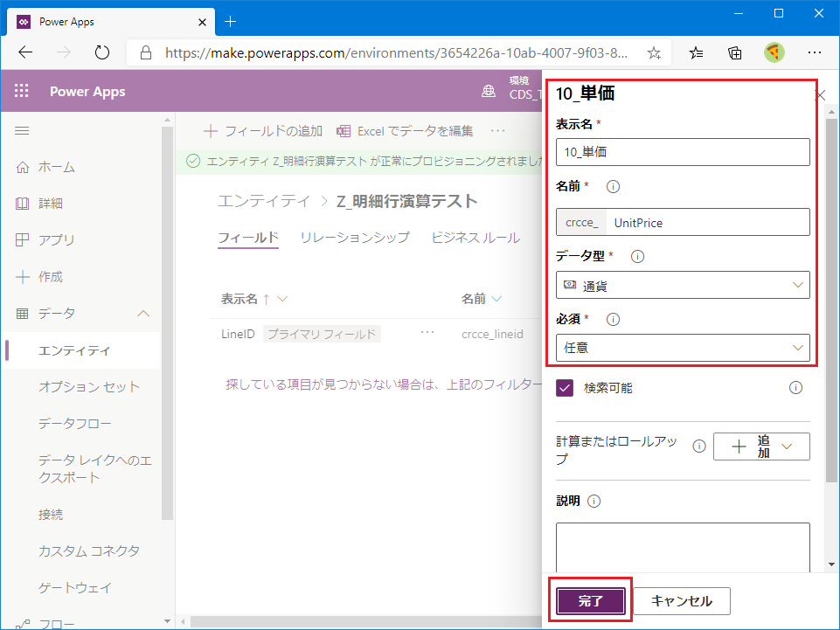The image size is (840, 630).
Task: Click the キャンセル button
Action: [682, 601]
